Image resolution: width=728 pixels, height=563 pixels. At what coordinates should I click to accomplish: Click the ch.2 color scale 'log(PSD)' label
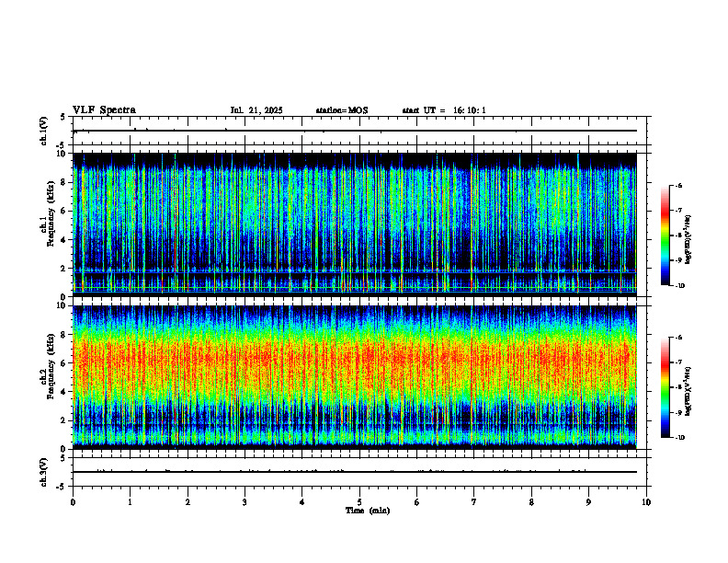[688, 391]
